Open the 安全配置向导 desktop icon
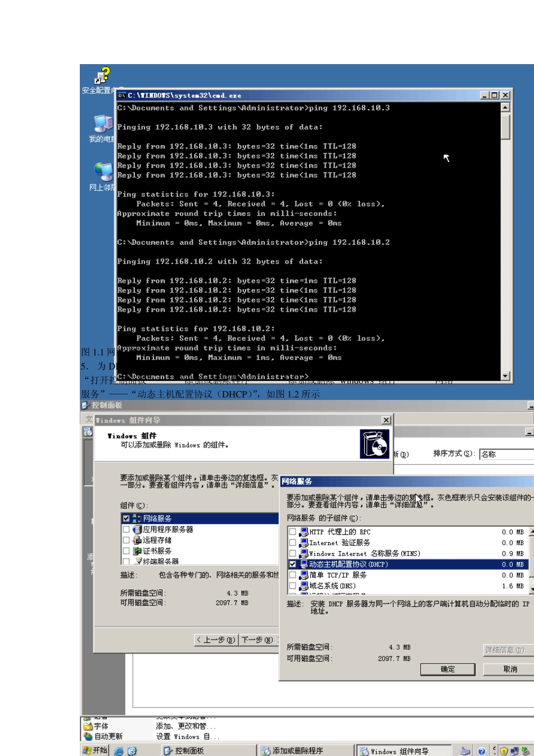 point(103,75)
